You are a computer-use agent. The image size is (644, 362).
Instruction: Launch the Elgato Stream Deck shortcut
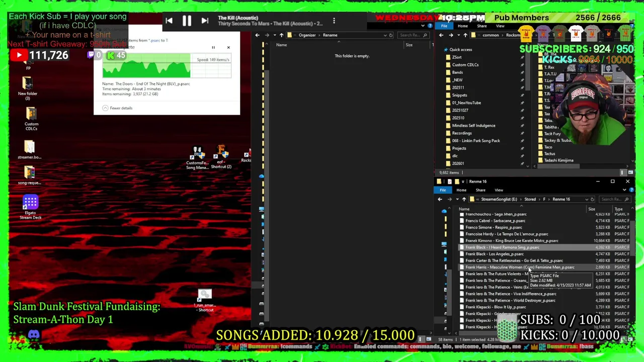point(30,207)
